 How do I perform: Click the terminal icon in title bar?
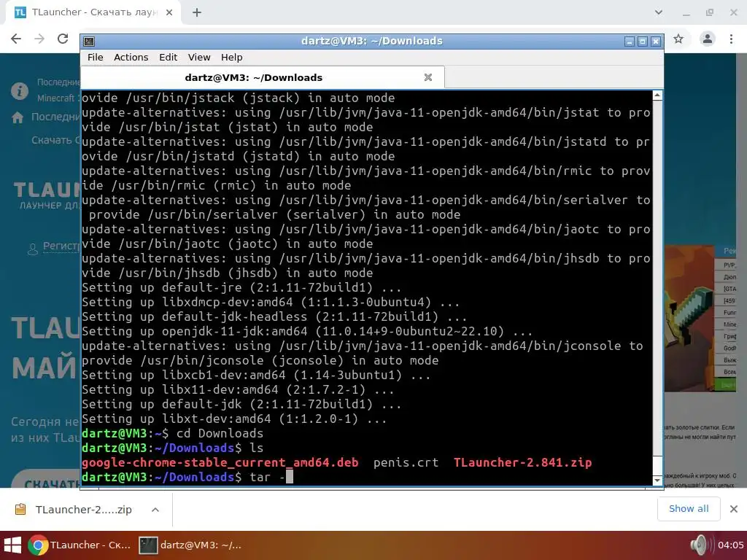point(89,42)
